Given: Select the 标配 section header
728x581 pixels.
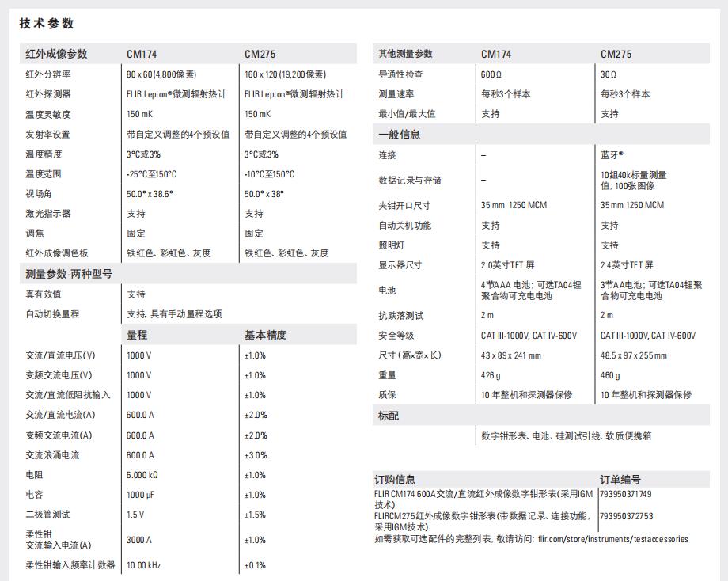Looking at the screenshot, I should coord(389,416).
